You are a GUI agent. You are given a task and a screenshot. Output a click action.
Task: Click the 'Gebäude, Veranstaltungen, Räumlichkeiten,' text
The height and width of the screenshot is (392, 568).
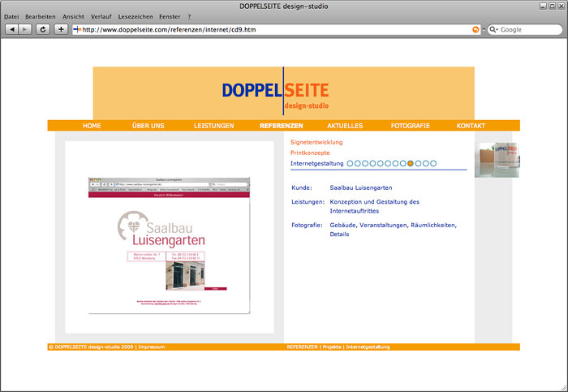click(393, 225)
